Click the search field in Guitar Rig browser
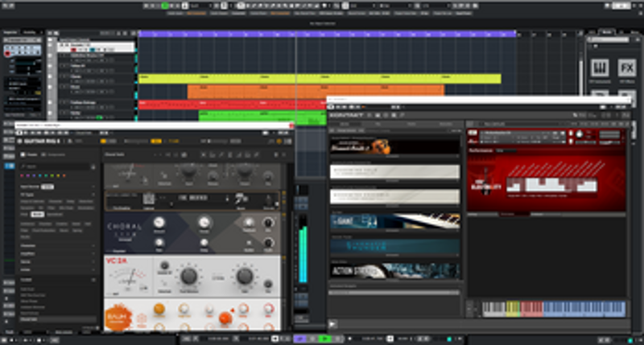The width and height of the screenshot is (644, 345). 55,166
